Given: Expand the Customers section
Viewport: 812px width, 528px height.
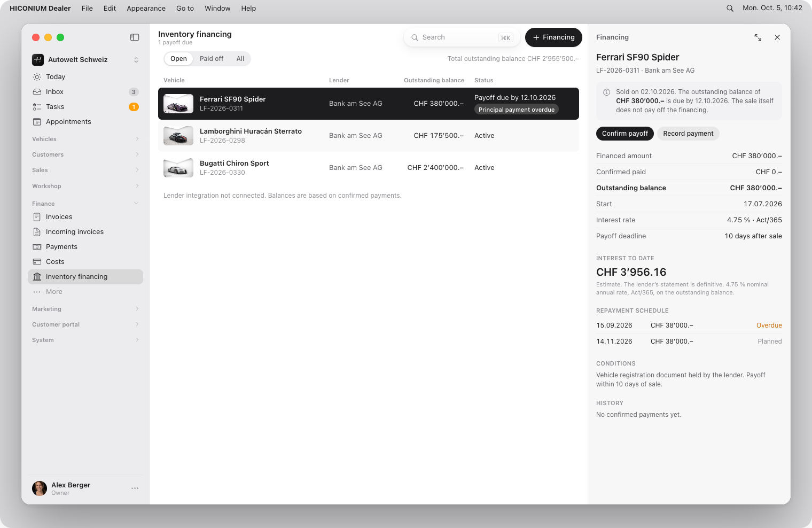Looking at the screenshot, I should [x=85, y=154].
